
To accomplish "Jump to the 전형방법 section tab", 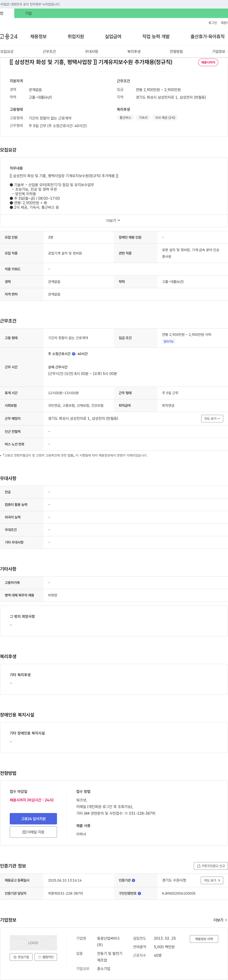I will [176, 51].
